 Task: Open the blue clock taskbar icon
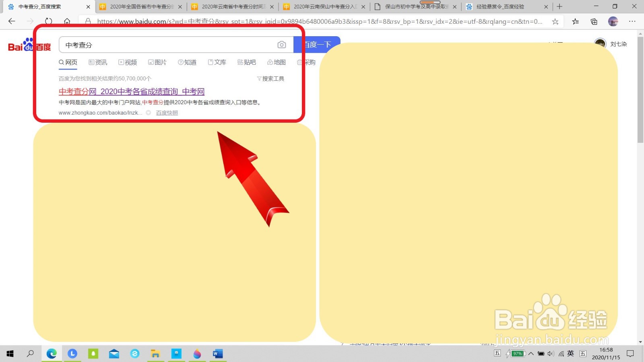pyautogui.click(x=72, y=354)
